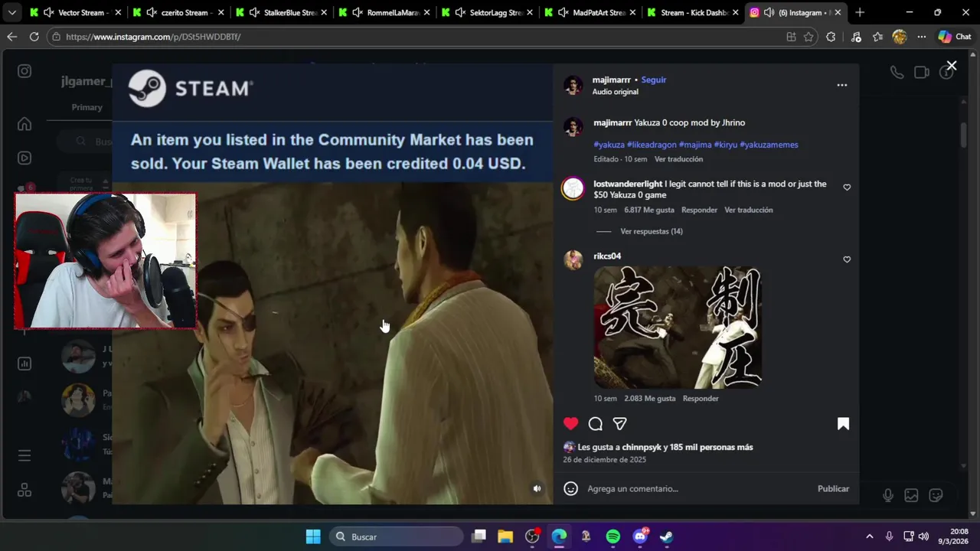Open the hamburger More menu in sidebar
980x551 pixels.
pos(24,455)
